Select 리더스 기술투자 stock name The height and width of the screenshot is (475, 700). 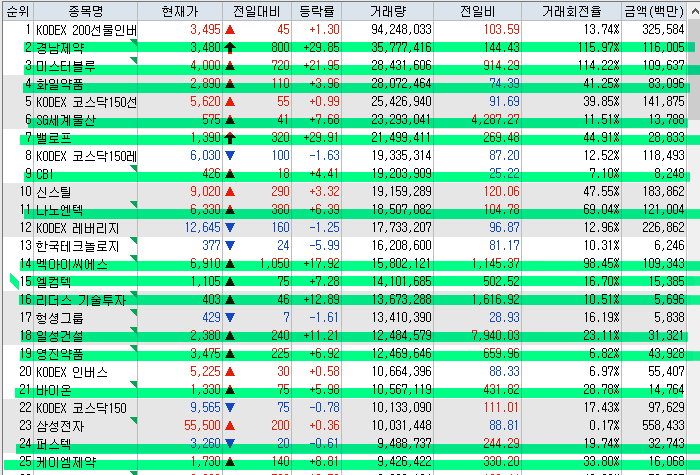point(81,300)
